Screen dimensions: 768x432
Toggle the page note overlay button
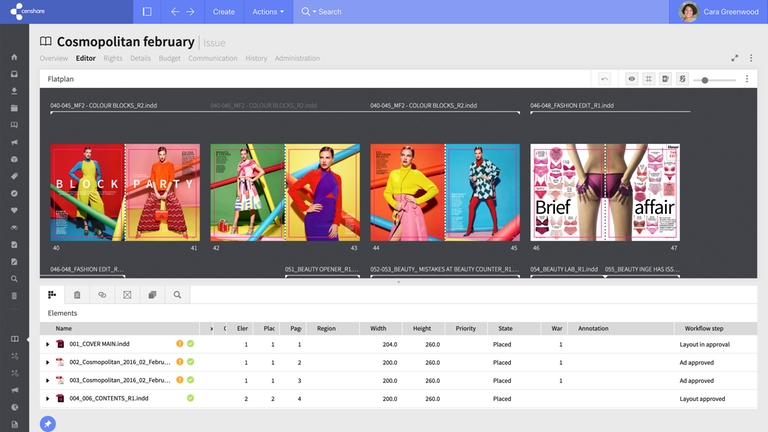pyautogui.click(x=665, y=79)
